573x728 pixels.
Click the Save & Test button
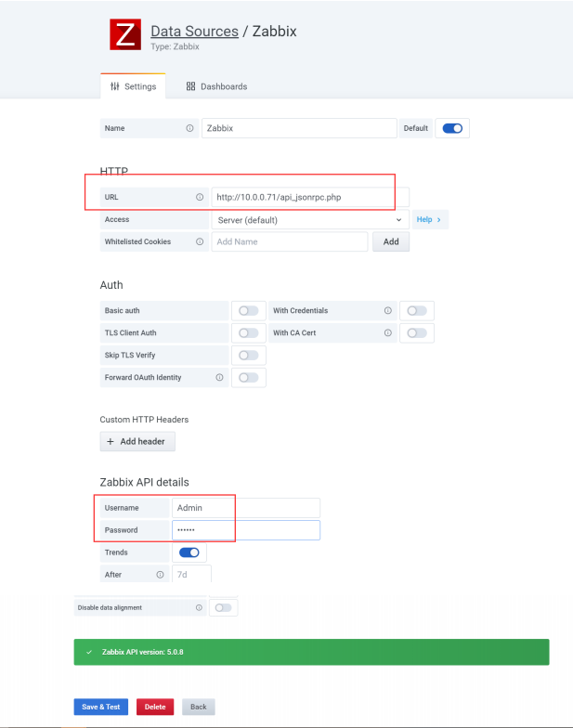pos(100,707)
